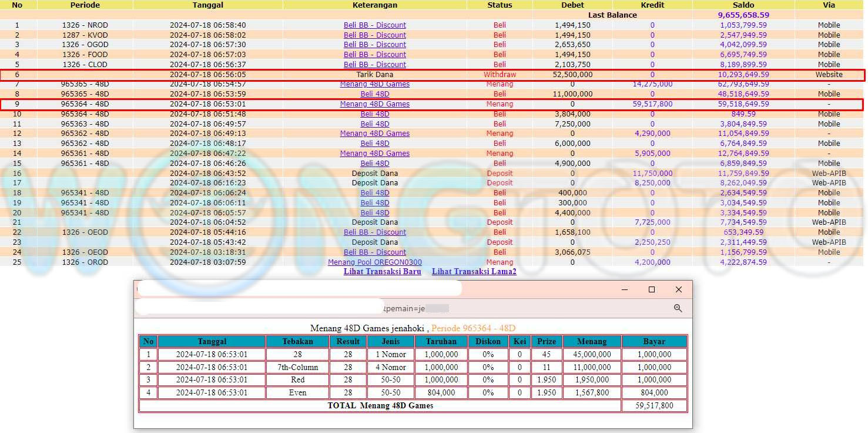Click Beli 48D link in row 8
Screen dimensions: 868x433
[374, 94]
